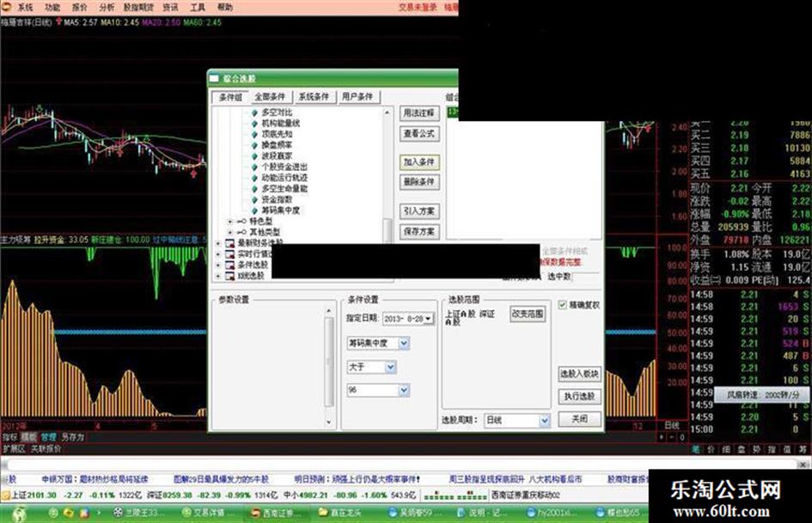Click the 价 tab icon in bottom-right panel
The image size is (812, 523).
pyautogui.click(x=711, y=449)
